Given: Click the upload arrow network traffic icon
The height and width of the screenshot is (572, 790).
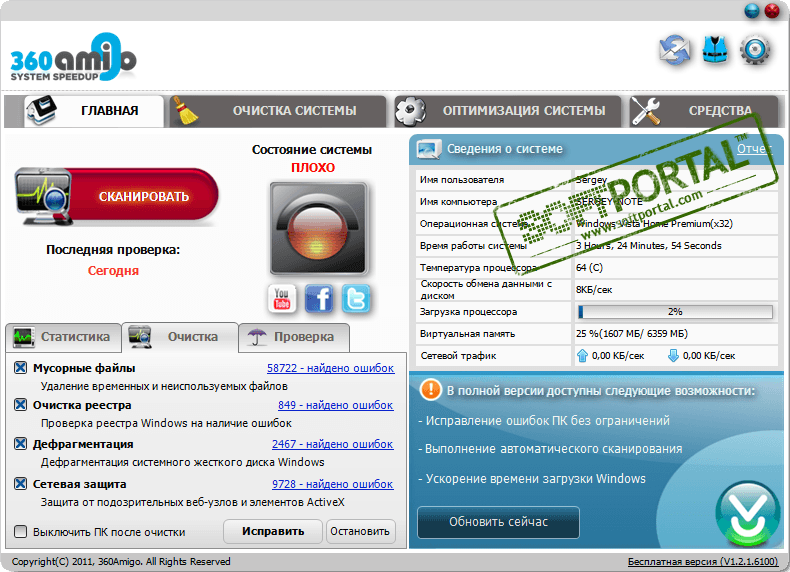Looking at the screenshot, I should [582, 356].
